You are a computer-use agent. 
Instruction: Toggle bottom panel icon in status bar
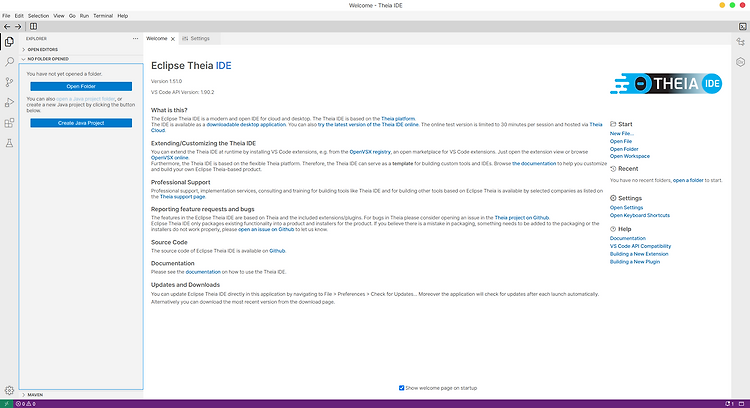pos(741,404)
